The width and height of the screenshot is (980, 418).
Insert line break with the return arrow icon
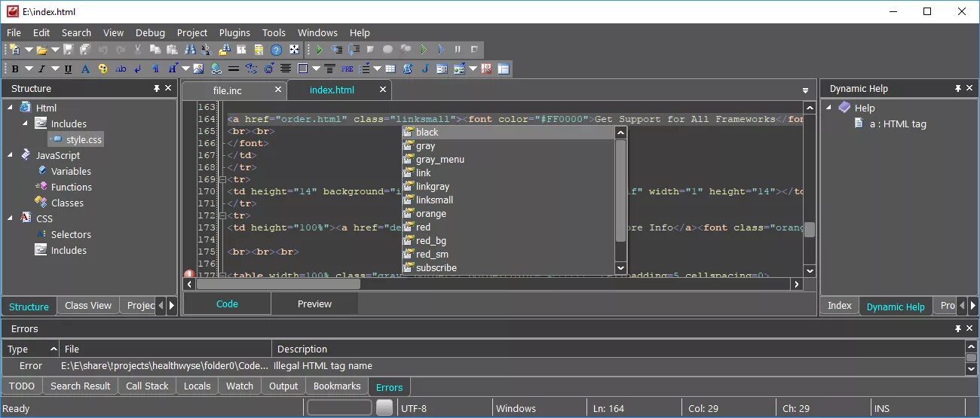point(137,69)
